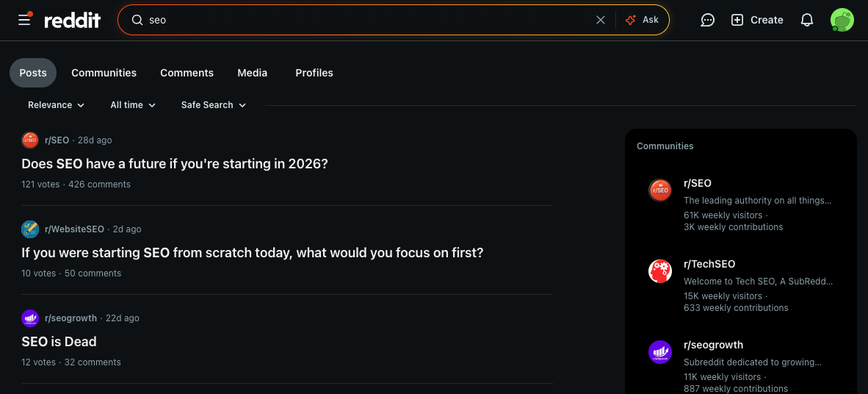
Task: Open the All time filter dropdown
Action: 134,104
